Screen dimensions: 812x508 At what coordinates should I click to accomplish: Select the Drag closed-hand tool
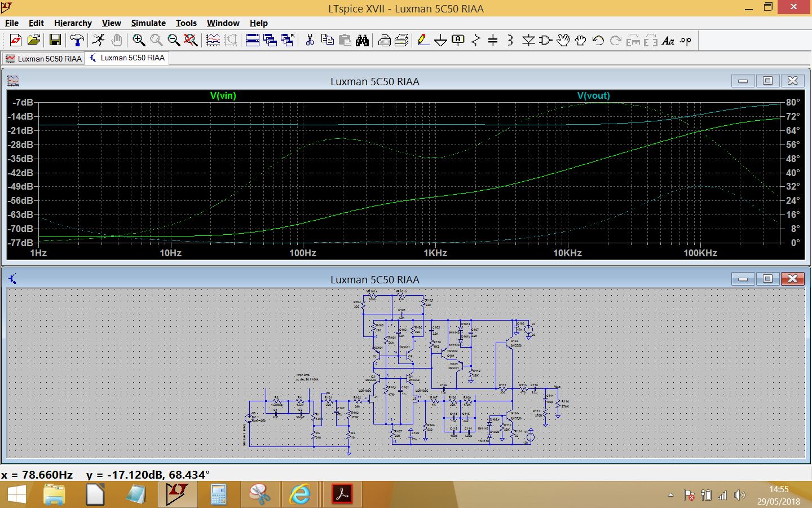tap(581, 40)
